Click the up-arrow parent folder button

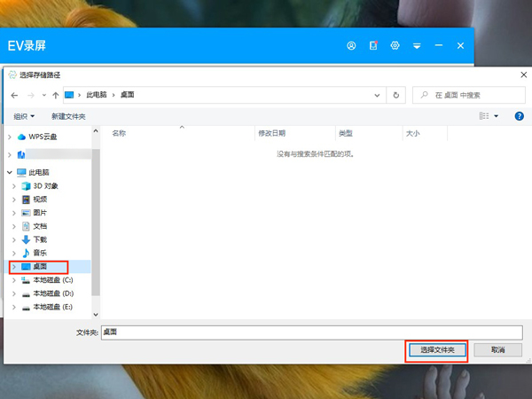[x=56, y=94]
